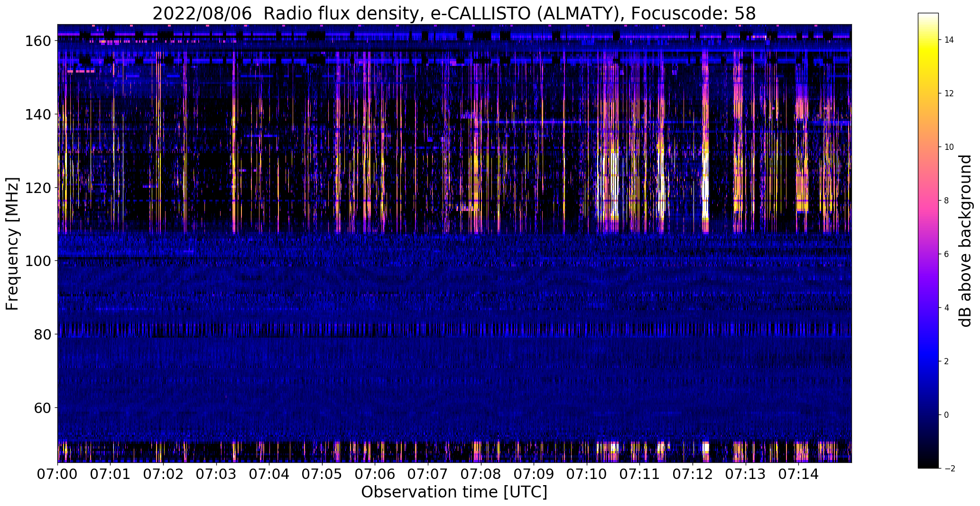Click the 07:02 time tick label
Image resolution: width=980 pixels, height=506 pixels.
(163, 474)
